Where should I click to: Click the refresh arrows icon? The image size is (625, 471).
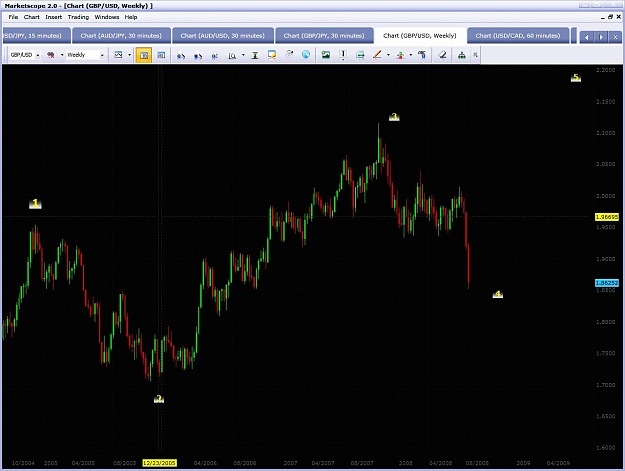(x=289, y=55)
